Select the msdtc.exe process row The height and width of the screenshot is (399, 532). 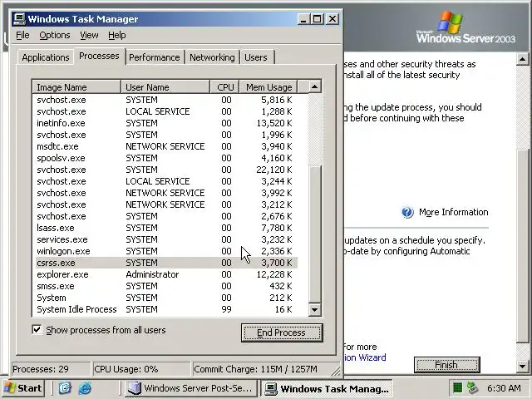tap(166, 146)
